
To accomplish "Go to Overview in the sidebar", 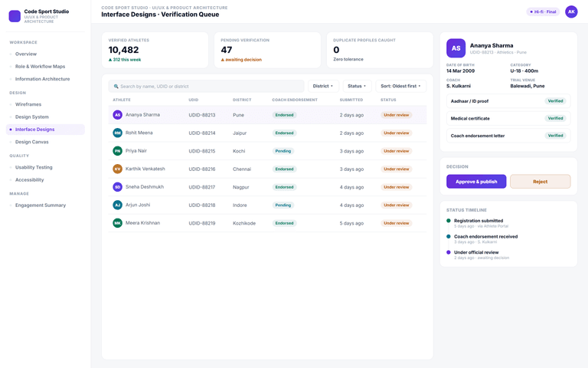I will (45, 54).
